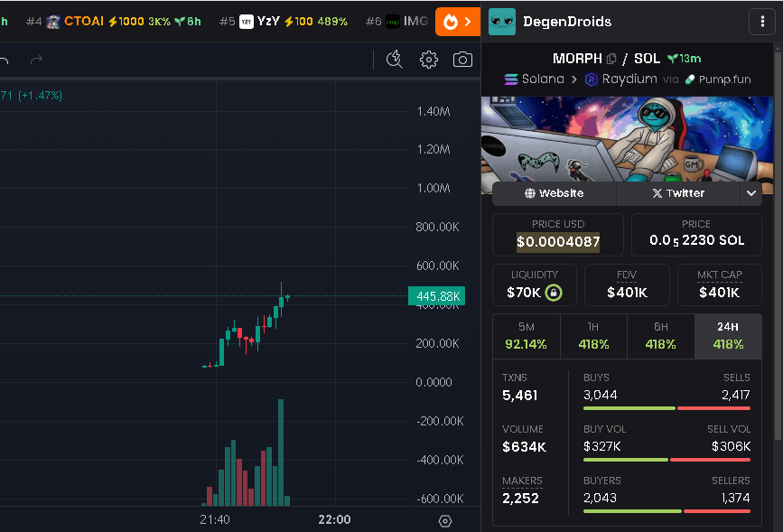This screenshot has height=532, width=783.
Task: Click the buys versus sells ratio bar
Action: [x=666, y=408]
